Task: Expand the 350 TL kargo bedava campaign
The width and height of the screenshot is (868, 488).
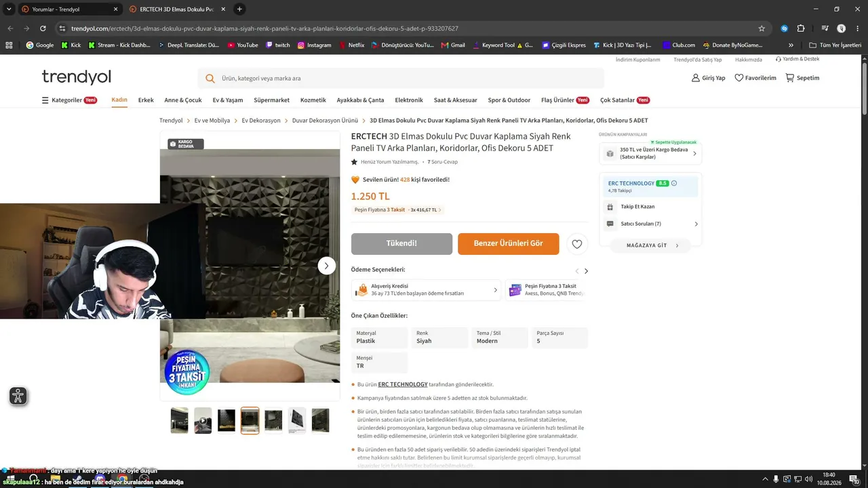Action: 650,153
